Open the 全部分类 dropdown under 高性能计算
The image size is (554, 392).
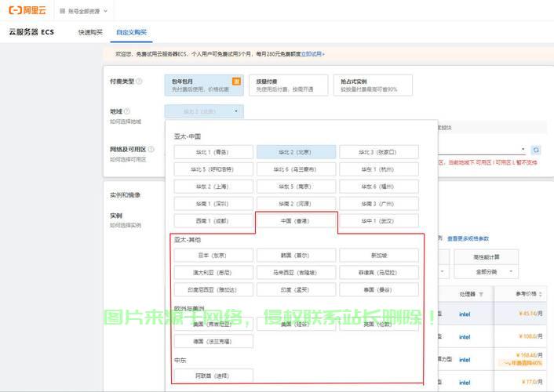point(487,272)
